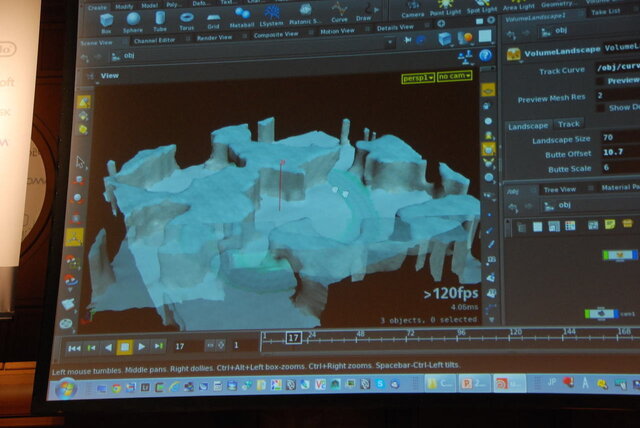640x428 pixels.
Task: Select the Torus shelf tool
Action: click(187, 21)
